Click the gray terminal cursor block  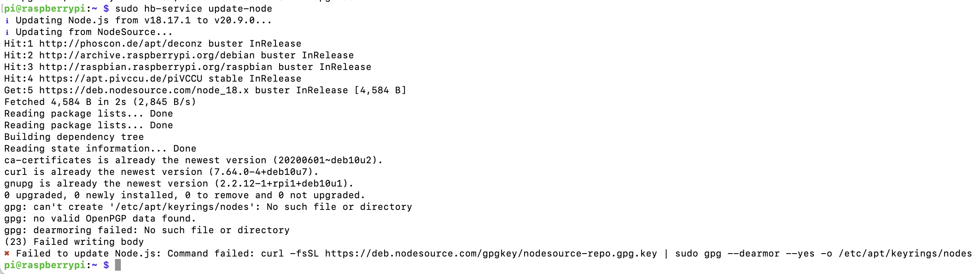[x=118, y=265]
